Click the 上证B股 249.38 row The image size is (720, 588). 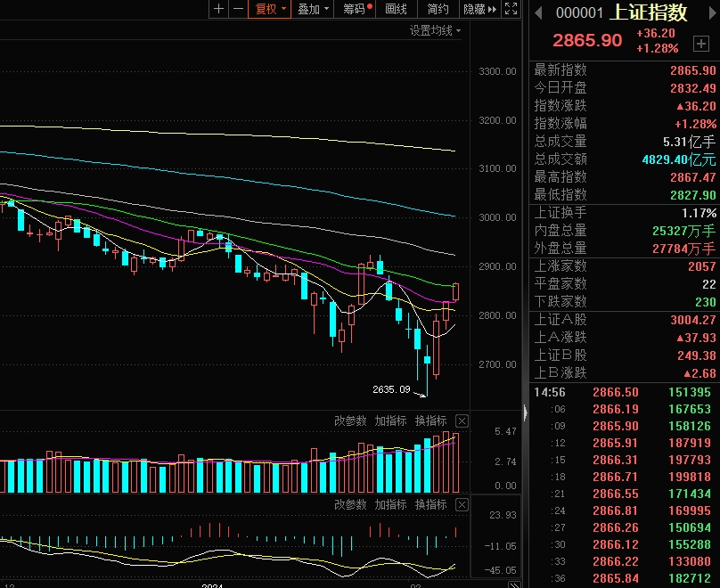[625, 355]
